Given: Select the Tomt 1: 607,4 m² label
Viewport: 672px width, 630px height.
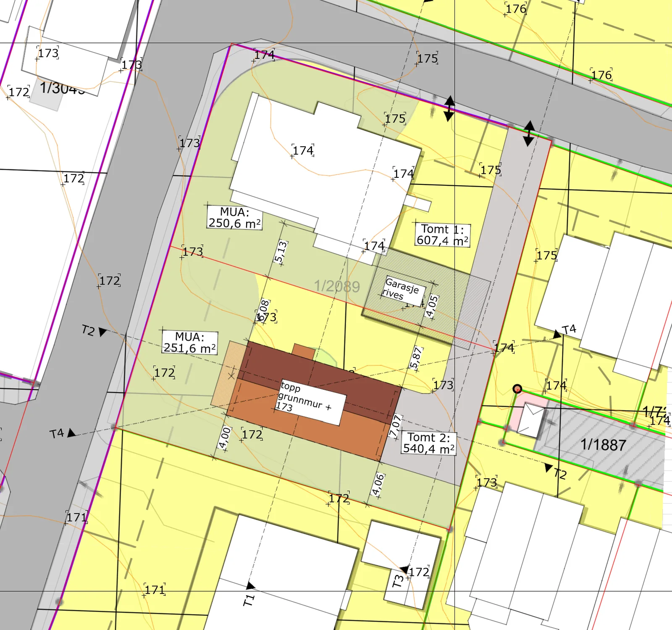Looking at the screenshot, I should 442,235.
